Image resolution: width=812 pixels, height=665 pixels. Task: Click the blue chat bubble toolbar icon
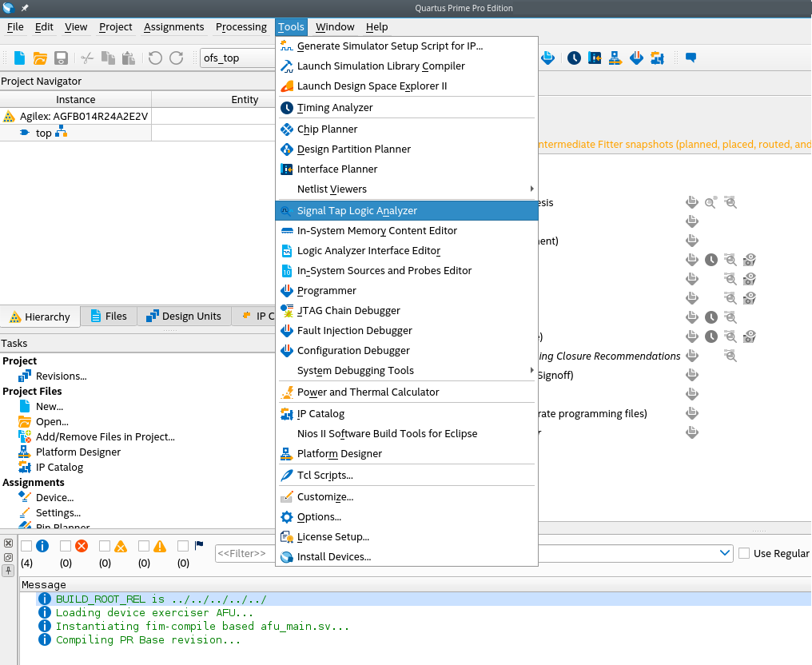(691, 58)
